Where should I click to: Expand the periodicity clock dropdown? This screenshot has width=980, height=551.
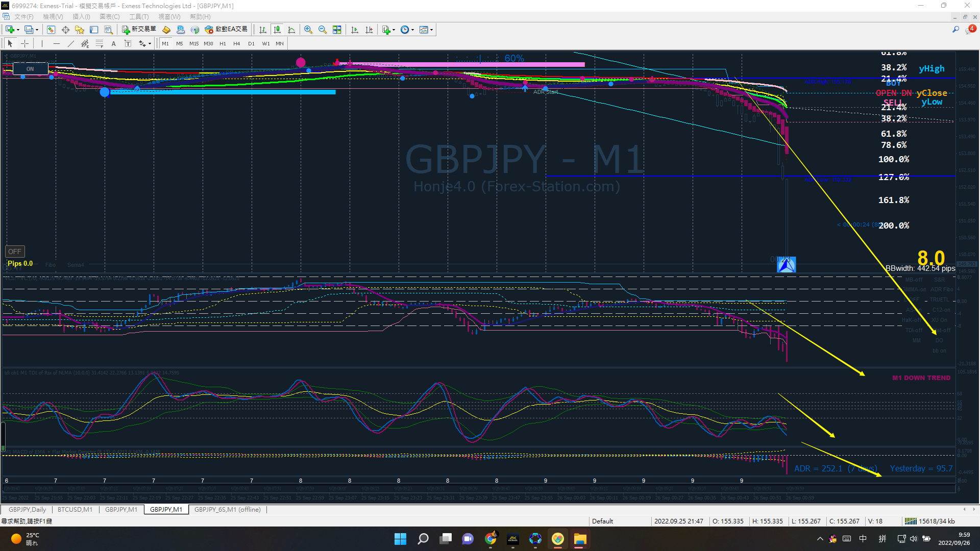pyautogui.click(x=412, y=30)
